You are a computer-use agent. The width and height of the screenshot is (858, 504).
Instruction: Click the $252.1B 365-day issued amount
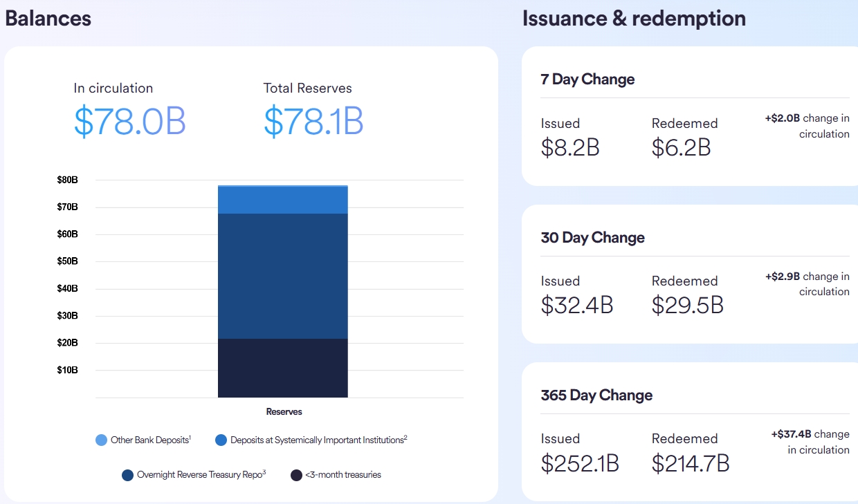(580, 463)
